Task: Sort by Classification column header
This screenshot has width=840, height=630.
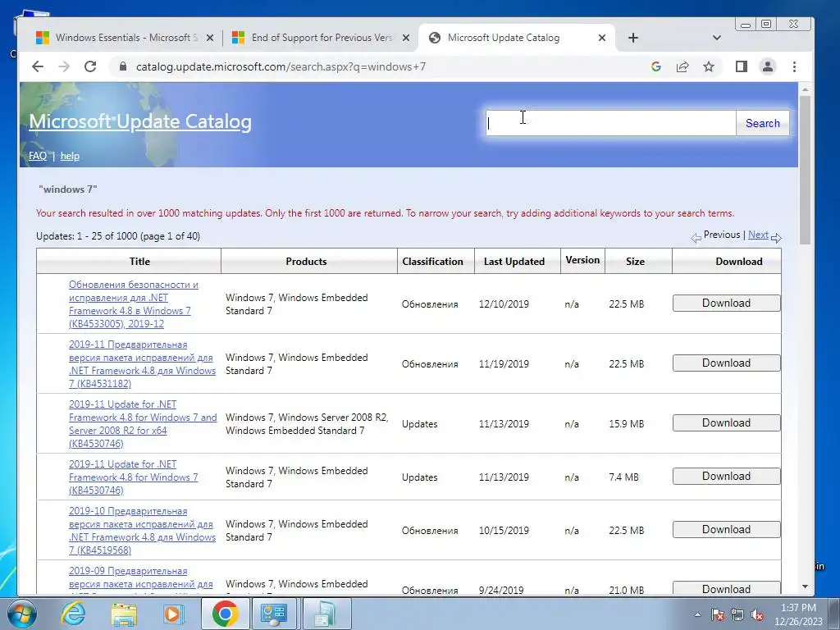Action: point(432,262)
